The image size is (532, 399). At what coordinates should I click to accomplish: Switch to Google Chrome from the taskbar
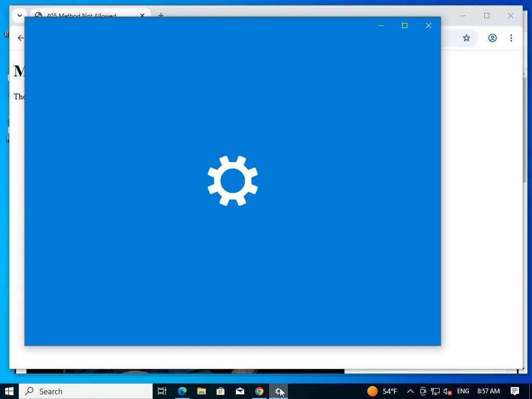[259, 391]
